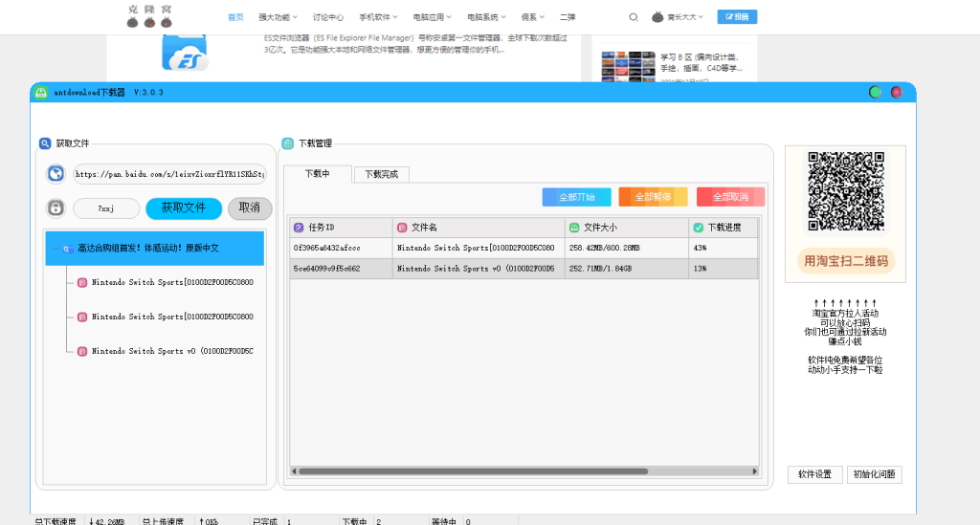Open 软件设置 settings button
Image resolution: width=980 pixels, height=525 pixels.
coord(815,474)
